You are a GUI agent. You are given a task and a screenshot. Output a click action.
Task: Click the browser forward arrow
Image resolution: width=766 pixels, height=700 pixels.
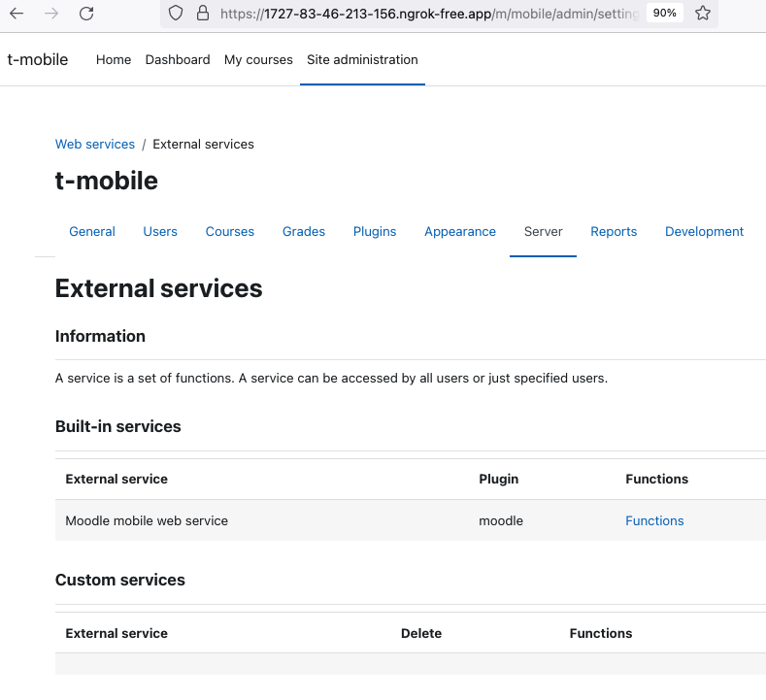point(51,14)
